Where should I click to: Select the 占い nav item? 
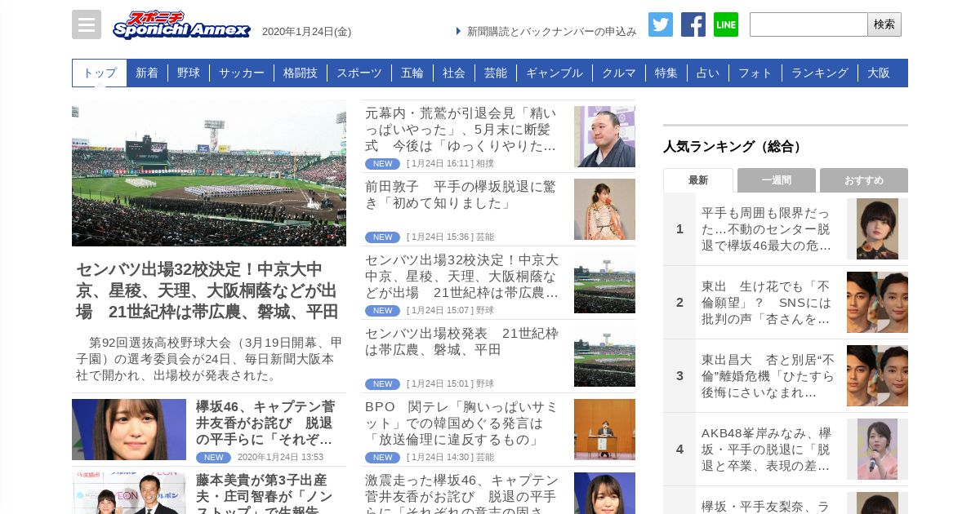tap(708, 73)
